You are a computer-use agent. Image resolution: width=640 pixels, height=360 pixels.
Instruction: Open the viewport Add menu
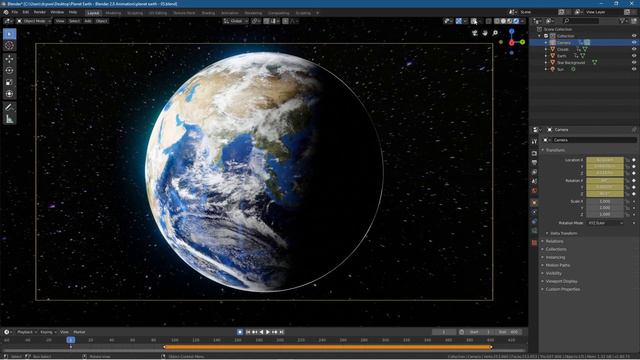88,21
